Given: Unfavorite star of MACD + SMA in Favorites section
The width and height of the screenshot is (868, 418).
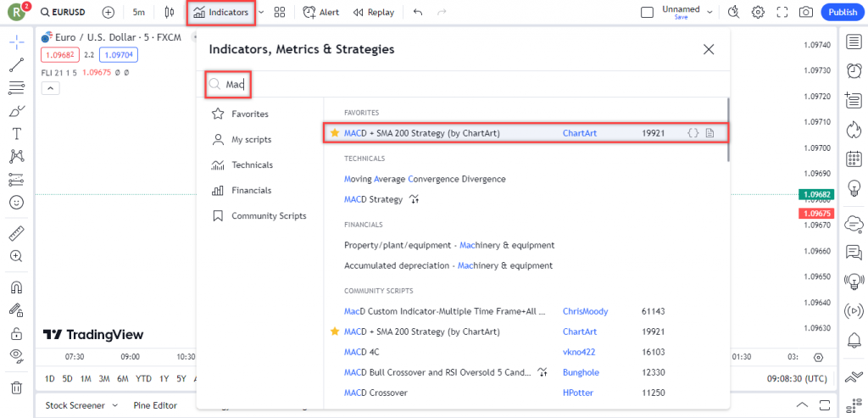Looking at the screenshot, I should (x=334, y=133).
